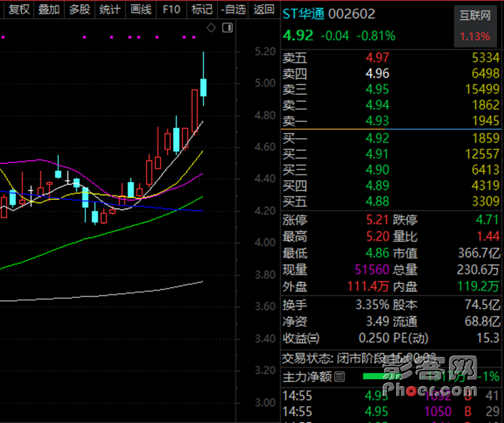
Task: Click 卖二 ask price 4.94
Action: tap(378, 105)
